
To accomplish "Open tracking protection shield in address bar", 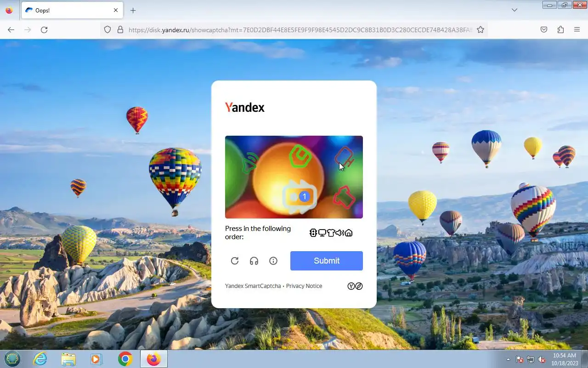I will click(x=107, y=29).
